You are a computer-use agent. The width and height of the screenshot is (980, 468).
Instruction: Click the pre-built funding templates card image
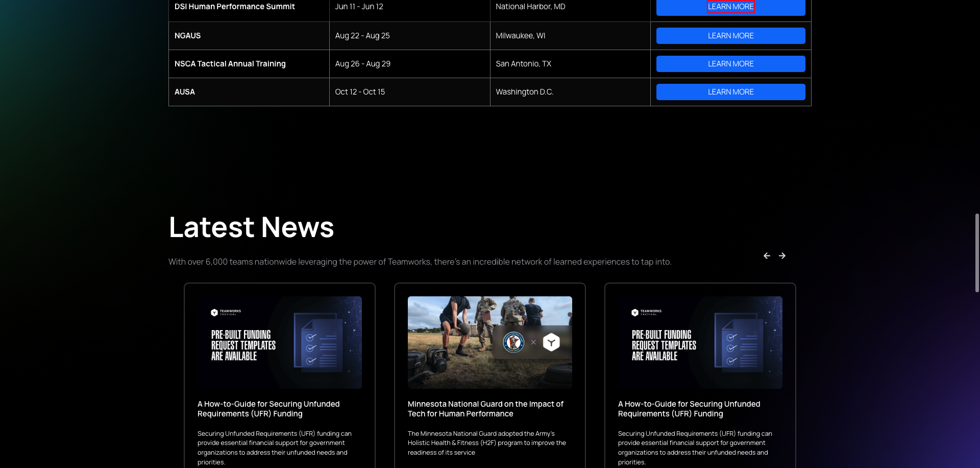[x=279, y=342]
